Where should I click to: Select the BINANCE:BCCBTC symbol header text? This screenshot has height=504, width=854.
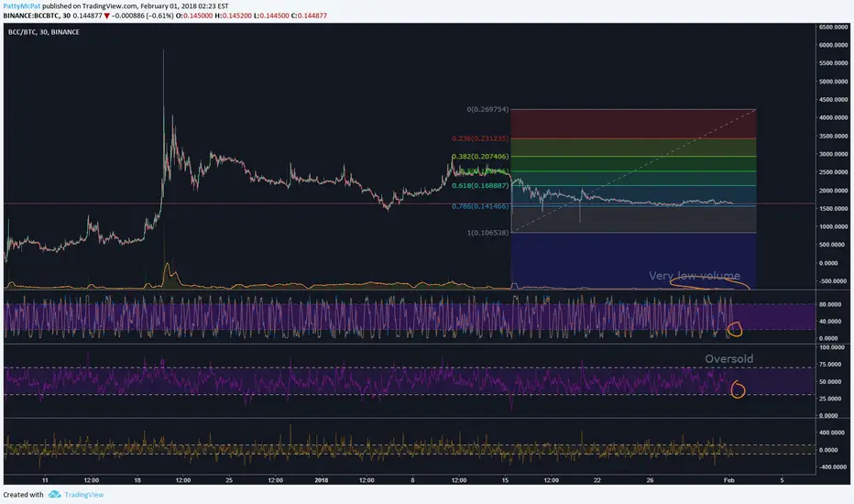pyautogui.click(x=31, y=16)
